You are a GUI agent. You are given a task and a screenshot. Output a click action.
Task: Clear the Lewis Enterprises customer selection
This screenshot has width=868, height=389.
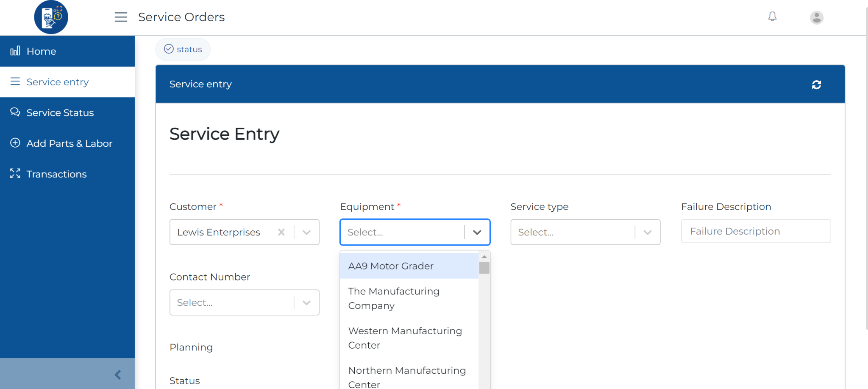pyautogui.click(x=281, y=232)
